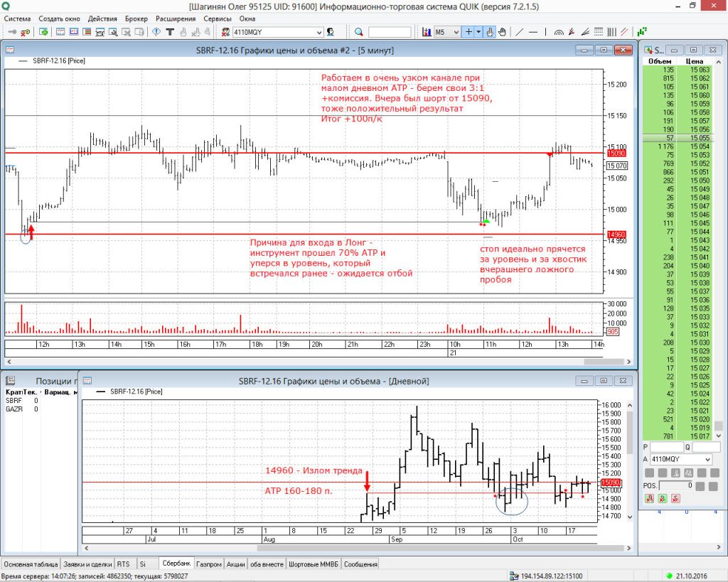
Task: Open the Окна menu
Action: [x=247, y=18]
